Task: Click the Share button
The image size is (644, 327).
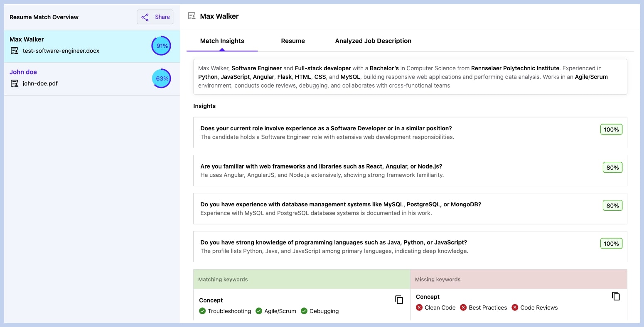Action: click(155, 17)
